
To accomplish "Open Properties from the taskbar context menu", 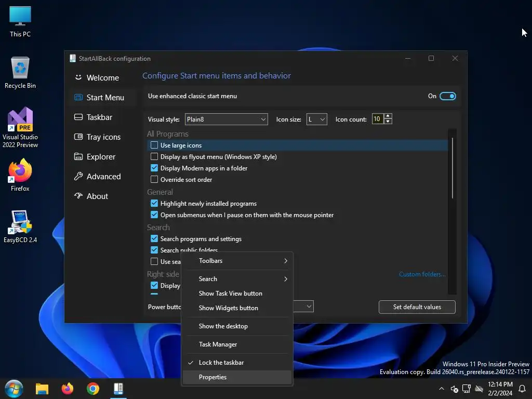I will (237, 377).
